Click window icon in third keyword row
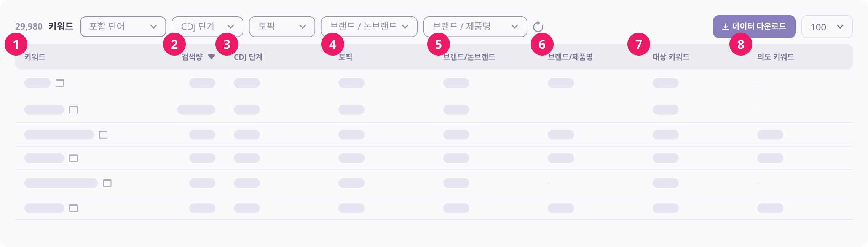This screenshot has width=868, height=247. 103,135
